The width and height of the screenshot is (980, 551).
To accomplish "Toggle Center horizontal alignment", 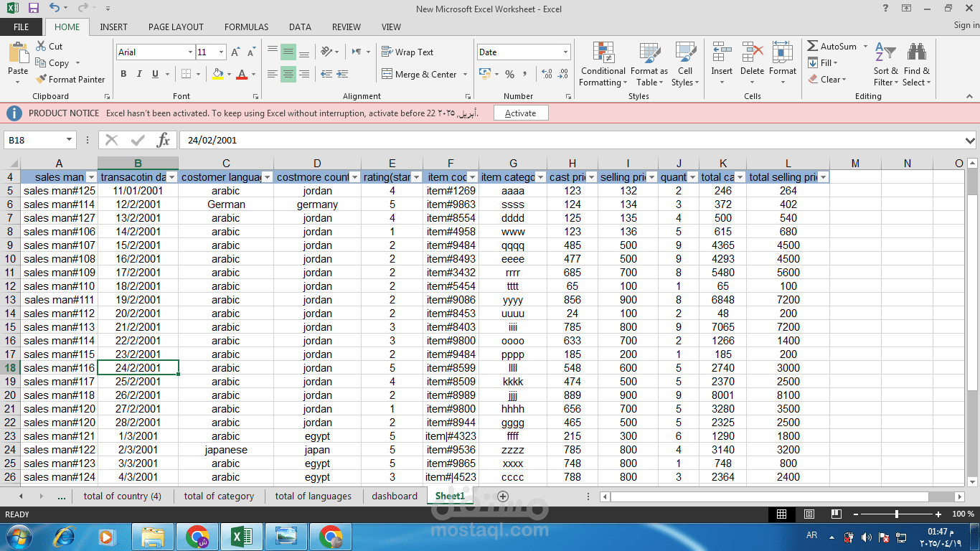I will coord(288,74).
